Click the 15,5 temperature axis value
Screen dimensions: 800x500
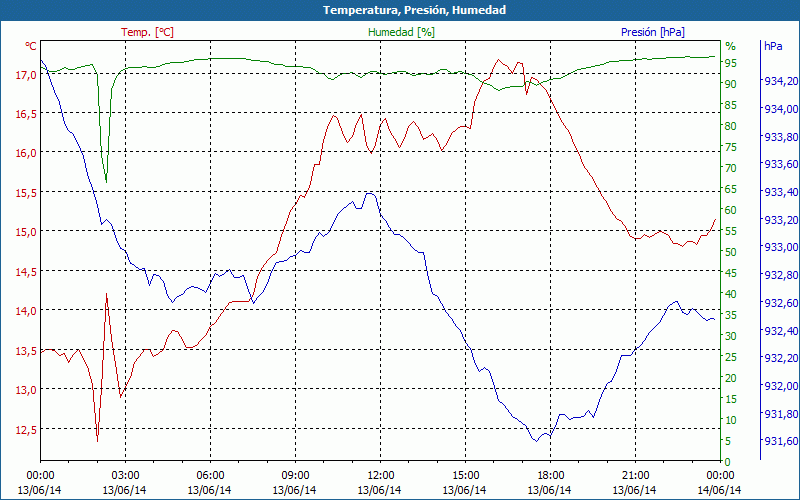tap(25, 193)
